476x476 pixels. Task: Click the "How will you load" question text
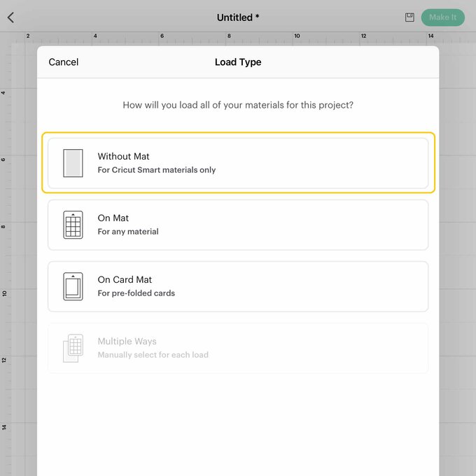tap(238, 106)
